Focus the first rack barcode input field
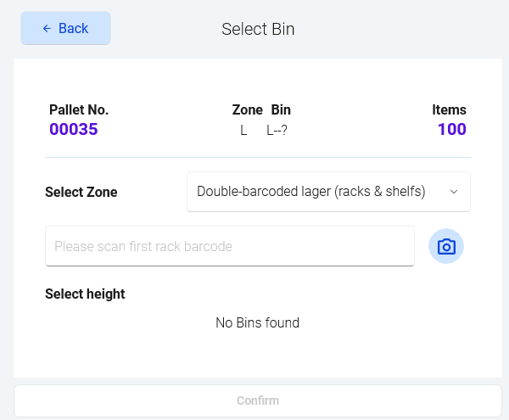This screenshot has width=509, height=420. [x=229, y=247]
